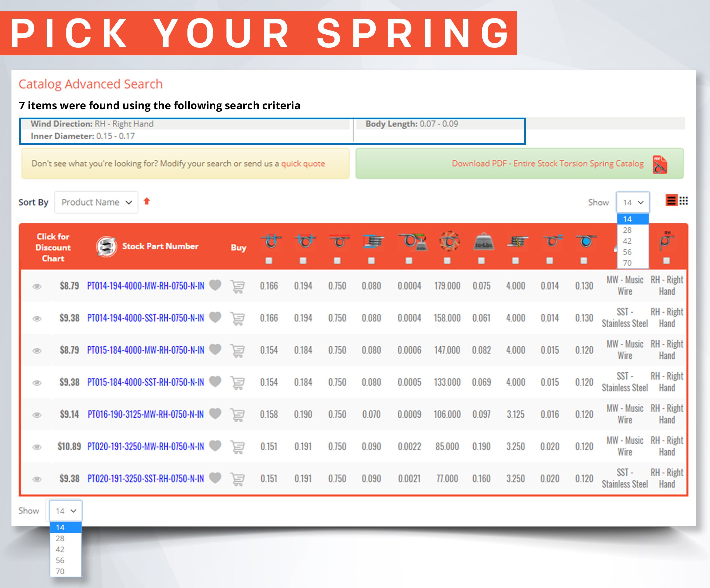Open the Sort By dropdown
The image size is (710, 588).
click(96, 202)
